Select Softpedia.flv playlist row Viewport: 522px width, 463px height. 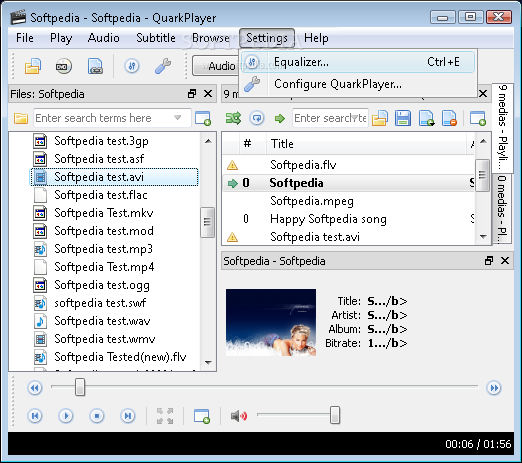coord(349,165)
